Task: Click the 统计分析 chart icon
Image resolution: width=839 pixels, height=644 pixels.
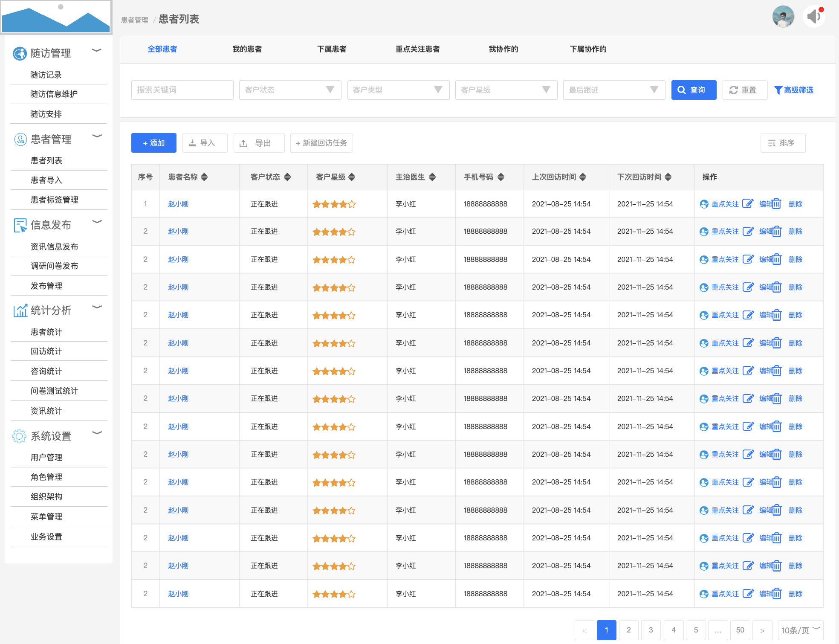Action: (20, 310)
